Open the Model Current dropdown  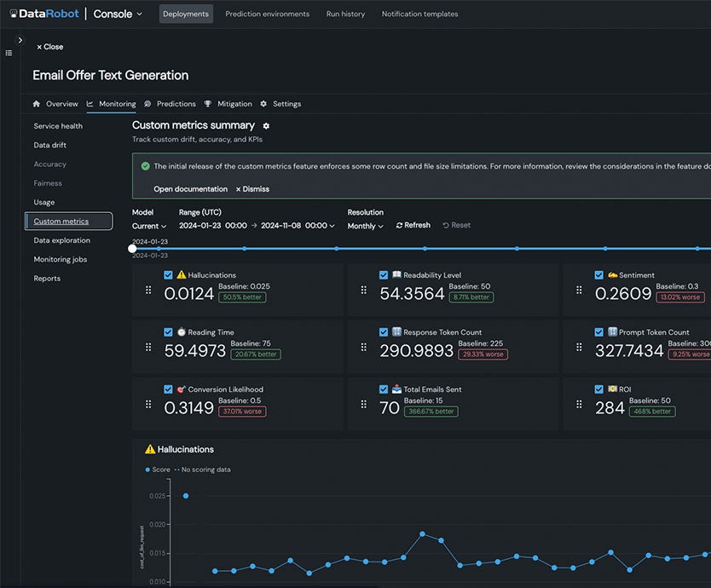149,226
